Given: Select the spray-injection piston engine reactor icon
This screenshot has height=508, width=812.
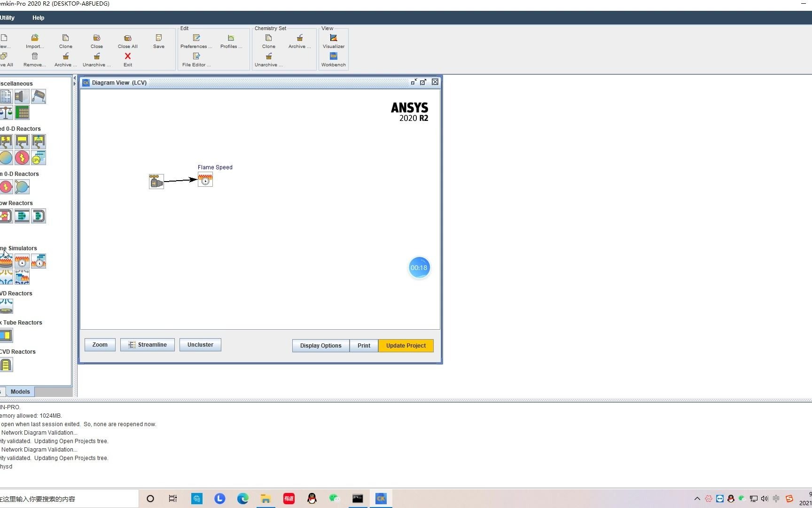Looking at the screenshot, I should pyautogui.click(x=39, y=142).
